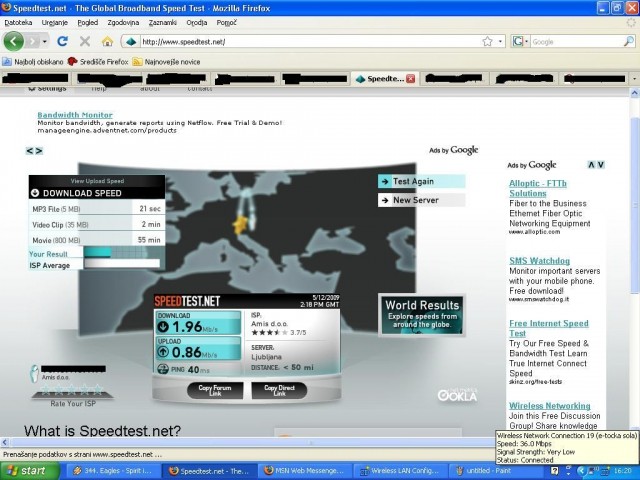Open the SMS Watchdog ad link
The image size is (640, 480).
(540, 261)
